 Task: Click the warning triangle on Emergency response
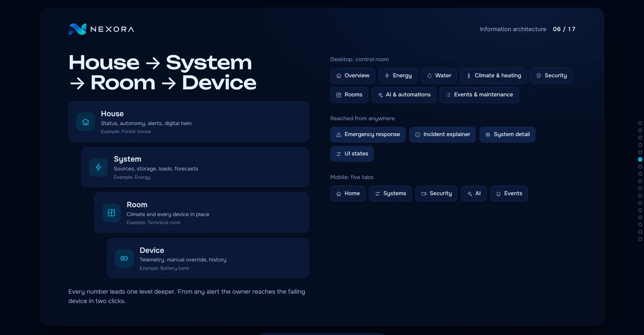339,135
